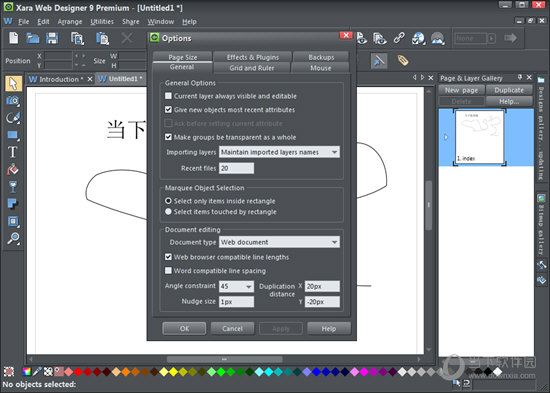Pick the red color swatch

click(78, 371)
